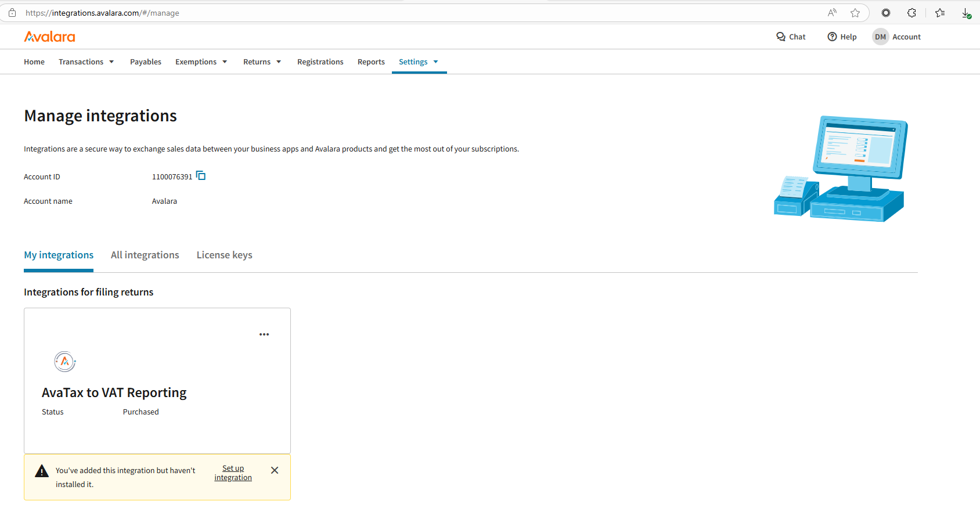Click the Account ID label

point(42,176)
